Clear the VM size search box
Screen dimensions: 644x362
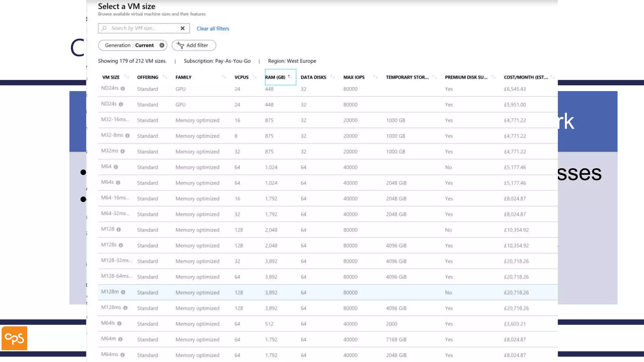point(182,28)
